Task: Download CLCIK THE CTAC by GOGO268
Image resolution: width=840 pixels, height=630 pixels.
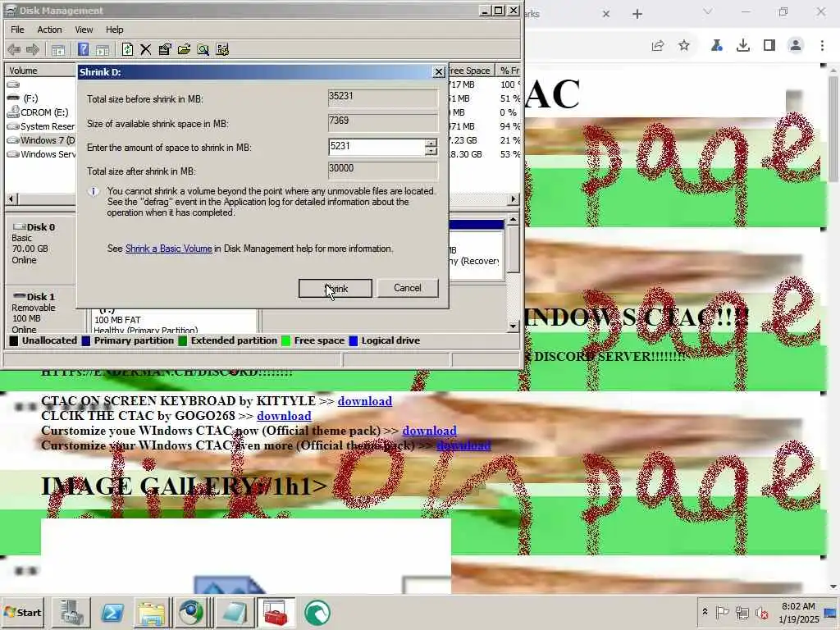Action: [x=284, y=416]
